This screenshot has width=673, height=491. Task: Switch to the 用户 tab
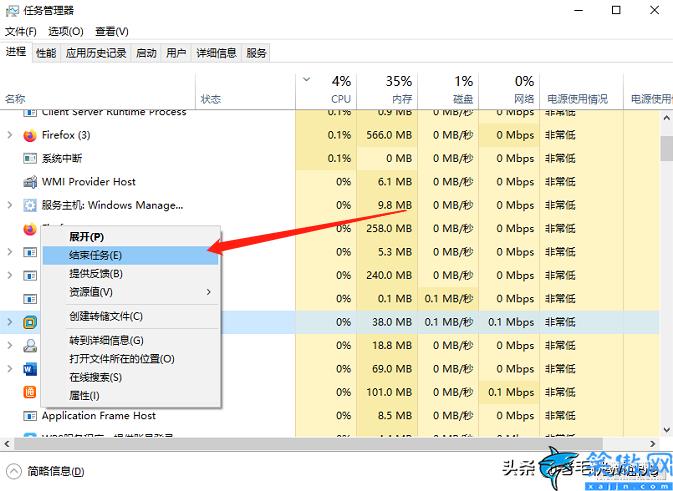click(x=176, y=53)
